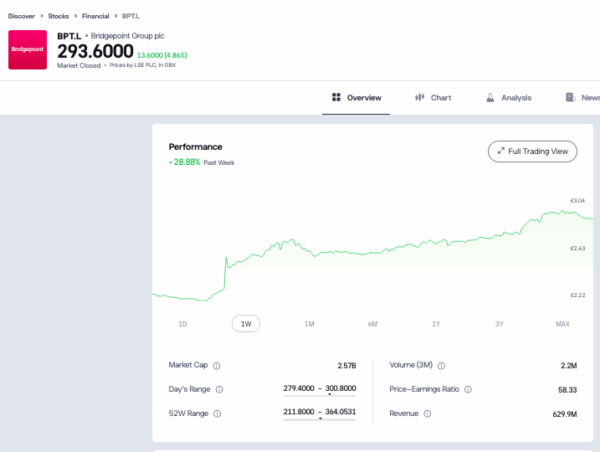This screenshot has width=600, height=452.
Task: Go to the Stocks breadcrumb link
Action: [x=59, y=16]
